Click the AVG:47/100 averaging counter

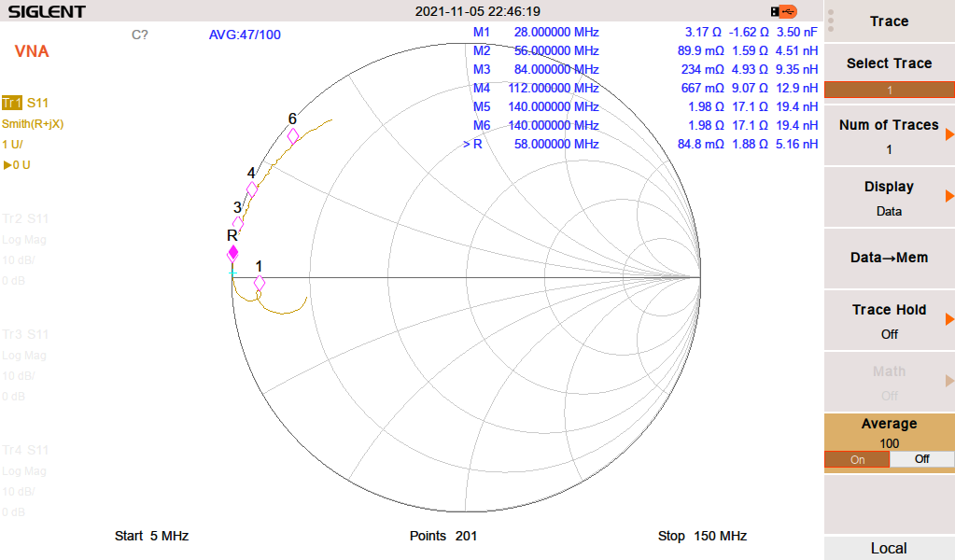245,35
